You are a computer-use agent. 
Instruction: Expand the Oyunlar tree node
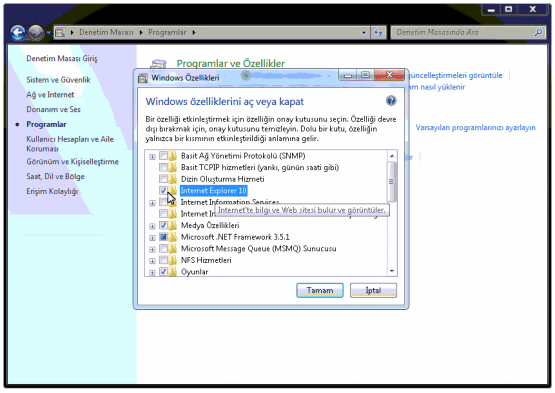click(x=152, y=273)
